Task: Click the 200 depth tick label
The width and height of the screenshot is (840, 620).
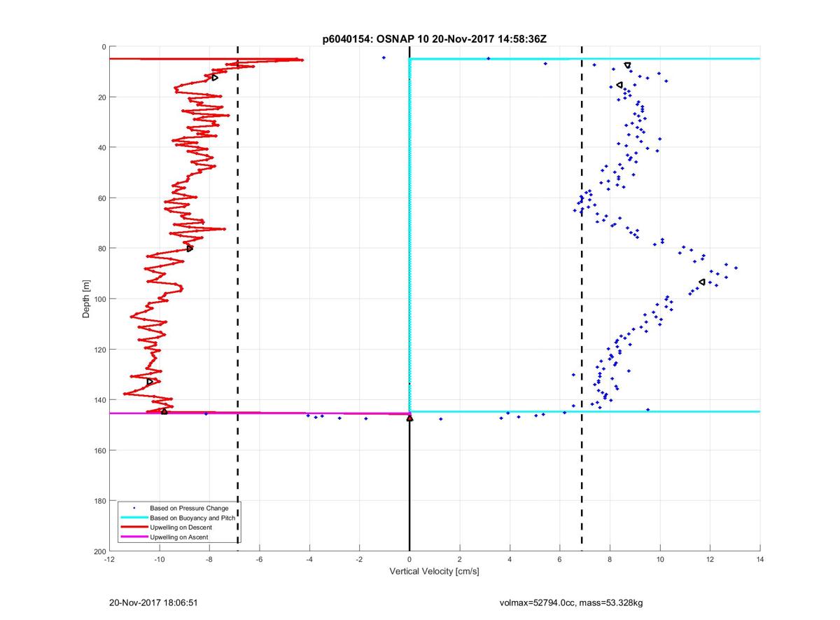Action: pyautogui.click(x=99, y=551)
